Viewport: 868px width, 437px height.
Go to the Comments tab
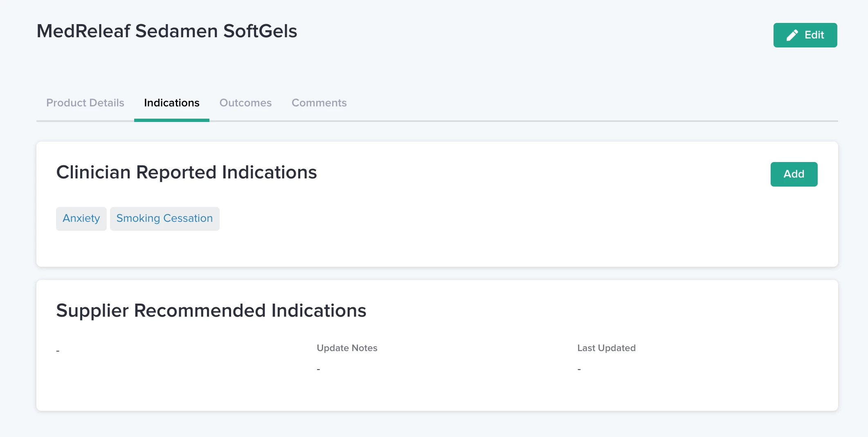click(319, 103)
